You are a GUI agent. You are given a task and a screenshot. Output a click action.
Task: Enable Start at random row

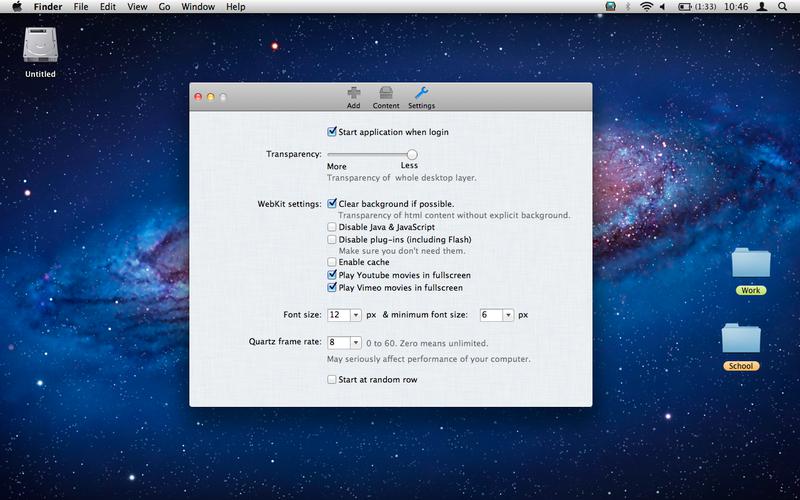click(332, 379)
